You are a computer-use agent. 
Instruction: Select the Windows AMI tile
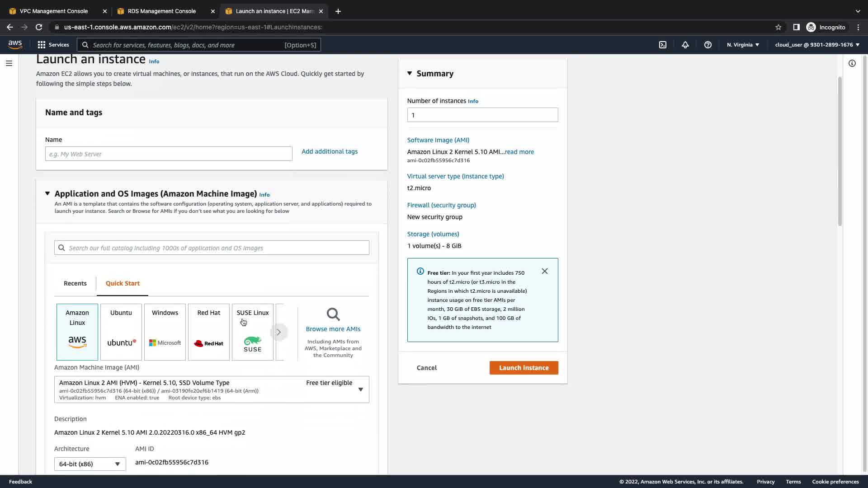coord(165,332)
